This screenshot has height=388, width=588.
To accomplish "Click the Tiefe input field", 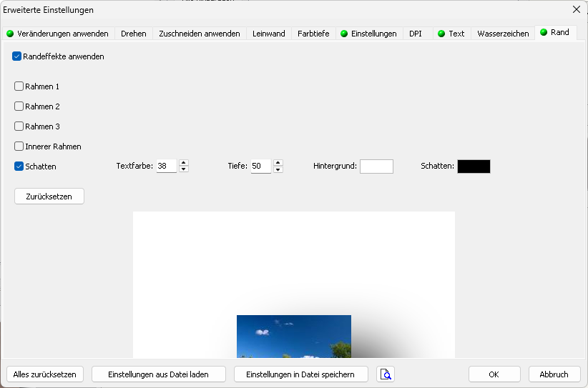I will click(260, 166).
